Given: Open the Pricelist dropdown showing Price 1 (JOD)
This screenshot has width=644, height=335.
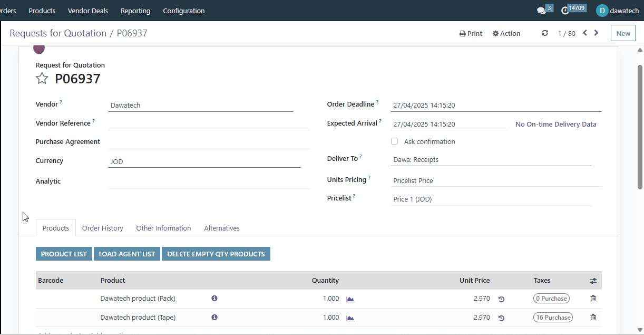Looking at the screenshot, I should click(x=491, y=199).
